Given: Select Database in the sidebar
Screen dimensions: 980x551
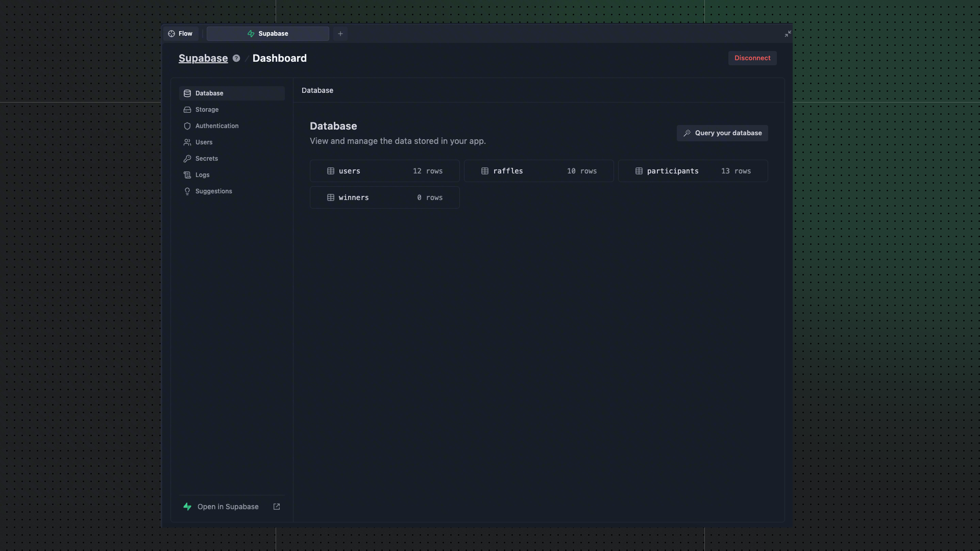Looking at the screenshot, I should [209, 93].
